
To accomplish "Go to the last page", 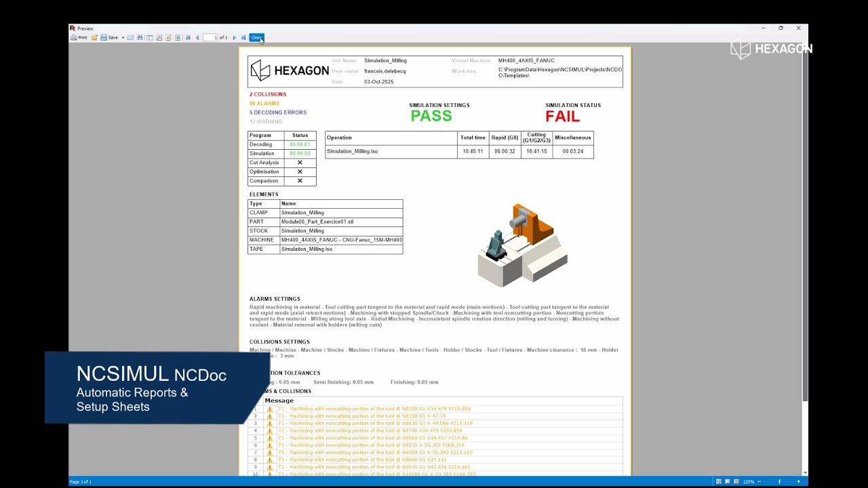I will [x=243, y=37].
